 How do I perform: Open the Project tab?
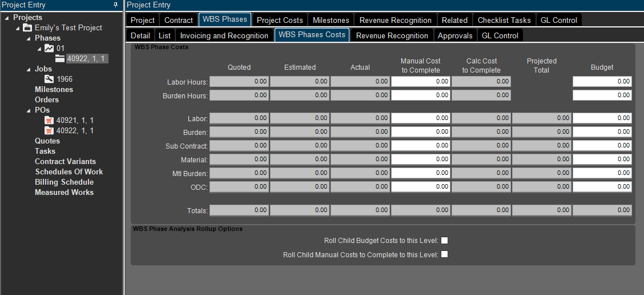143,20
